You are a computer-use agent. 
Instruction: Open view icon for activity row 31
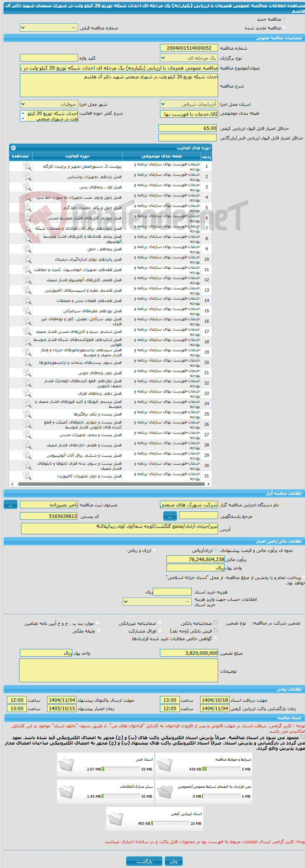point(26,475)
